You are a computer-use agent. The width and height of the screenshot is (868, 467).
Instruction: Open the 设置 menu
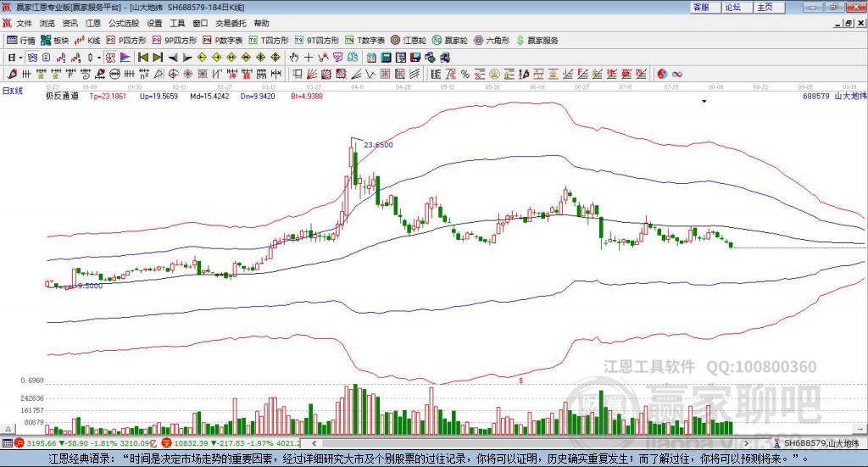coord(154,23)
